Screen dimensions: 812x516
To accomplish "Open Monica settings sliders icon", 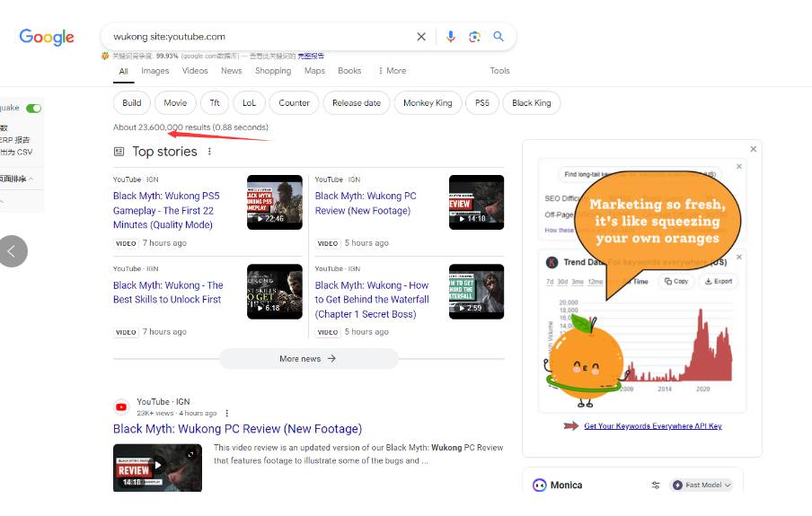I will click(x=656, y=485).
